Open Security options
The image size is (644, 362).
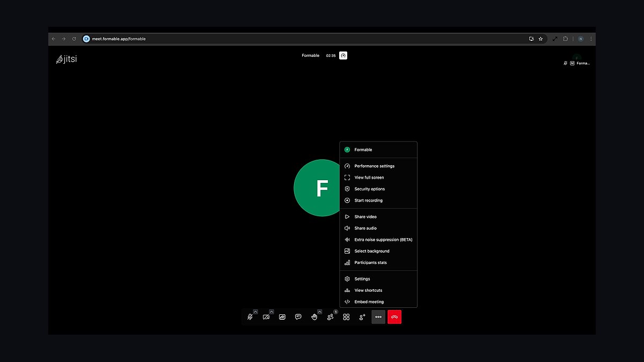(378, 189)
